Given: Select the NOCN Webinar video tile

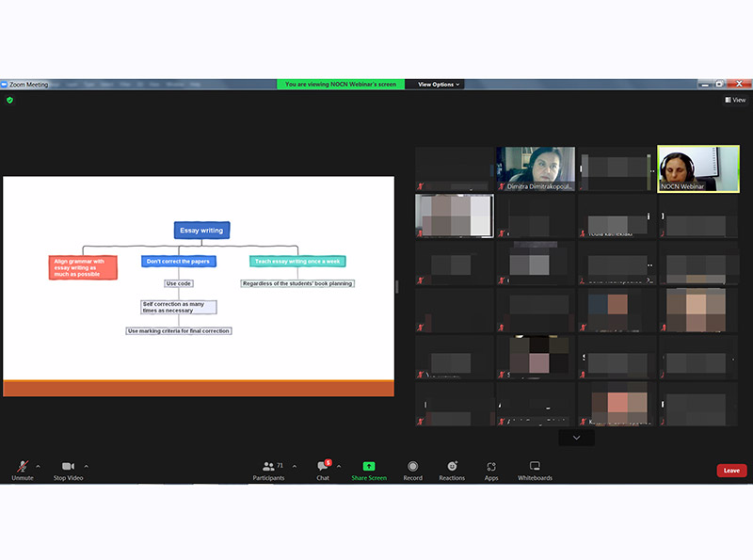Looking at the screenshot, I should pyautogui.click(x=698, y=168).
